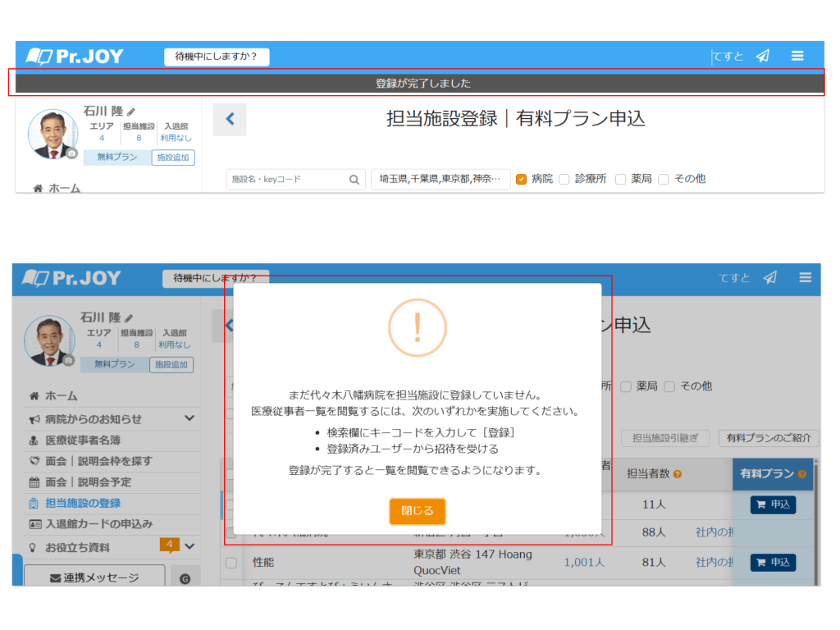The image size is (840, 630).
Task: Click the lightbulb icon beside お役立ち資料
Action: click(x=34, y=547)
